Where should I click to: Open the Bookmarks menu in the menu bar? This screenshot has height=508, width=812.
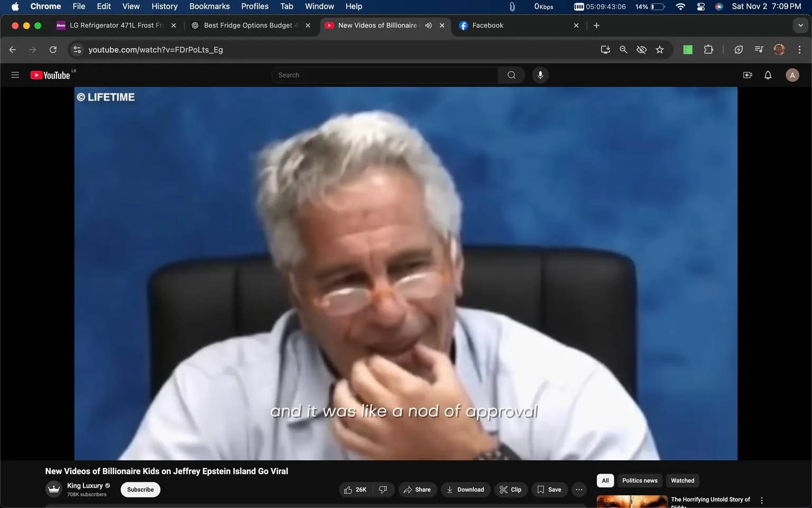[209, 6]
